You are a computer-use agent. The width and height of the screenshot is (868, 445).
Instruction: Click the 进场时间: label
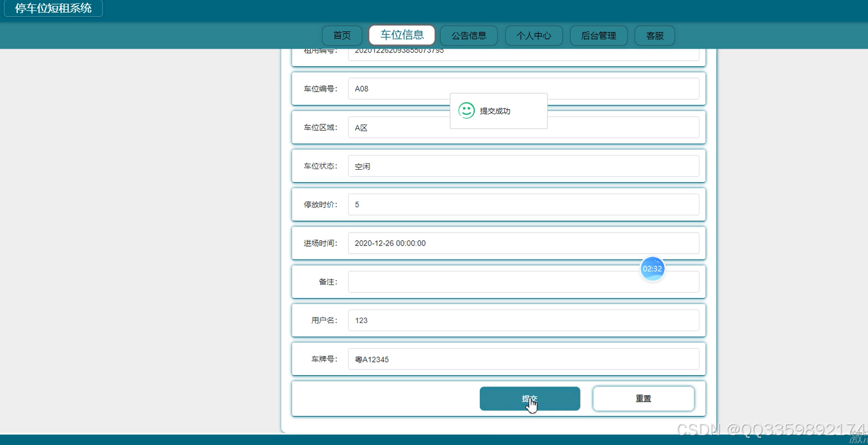[320, 243]
